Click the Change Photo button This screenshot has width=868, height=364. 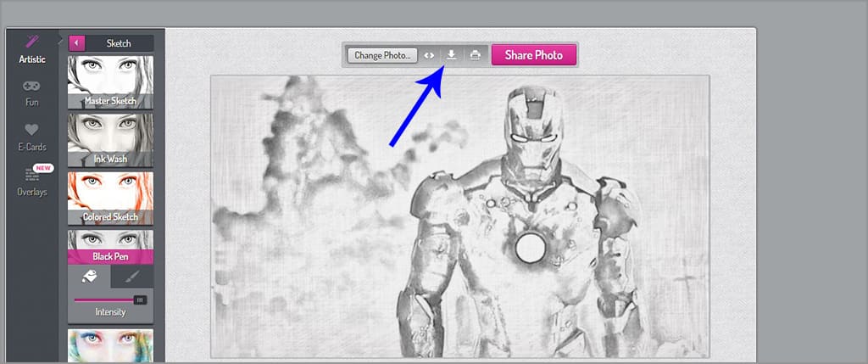click(382, 55)
